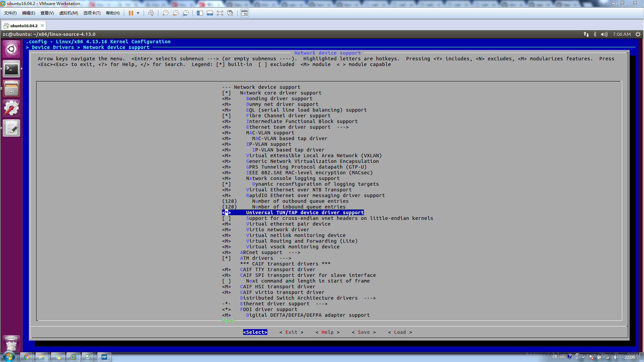Open the Trash in launcher
The height and width of the screenshot is (362, 644).
pos(11,343)
